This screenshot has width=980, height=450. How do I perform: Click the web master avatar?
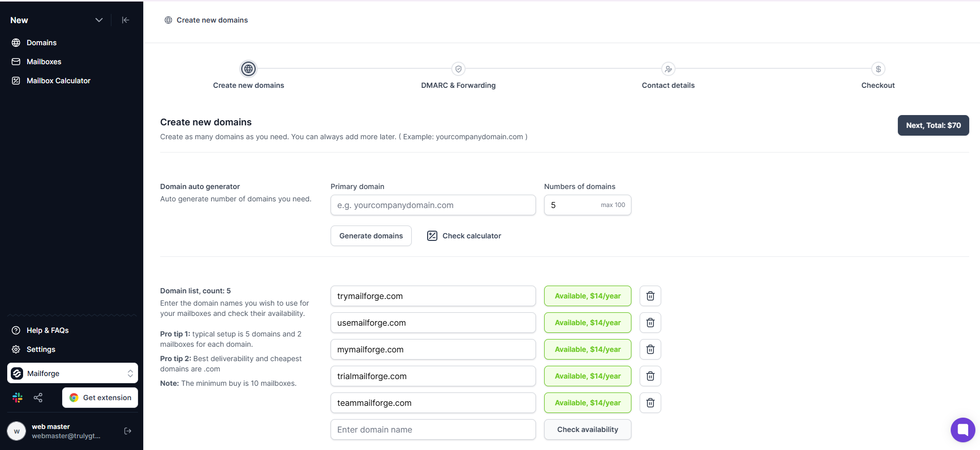16,431
